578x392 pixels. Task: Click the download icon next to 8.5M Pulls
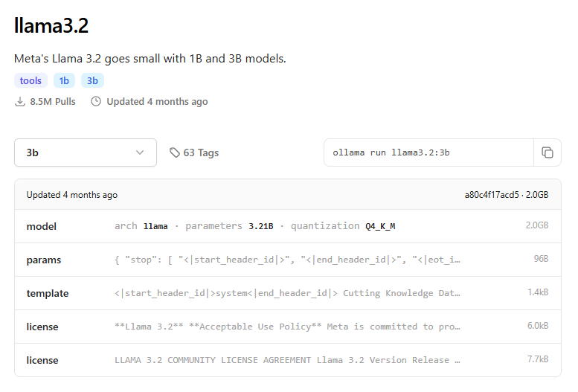click(x=20, y=101)
